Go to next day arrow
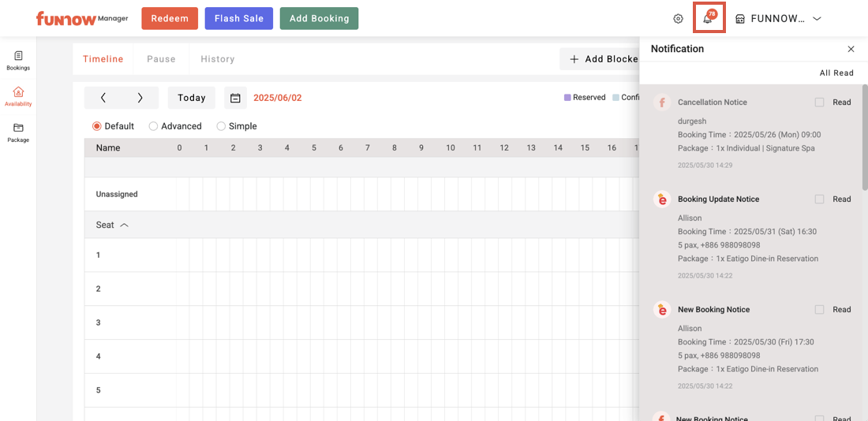868x421 pixels. 140,98
